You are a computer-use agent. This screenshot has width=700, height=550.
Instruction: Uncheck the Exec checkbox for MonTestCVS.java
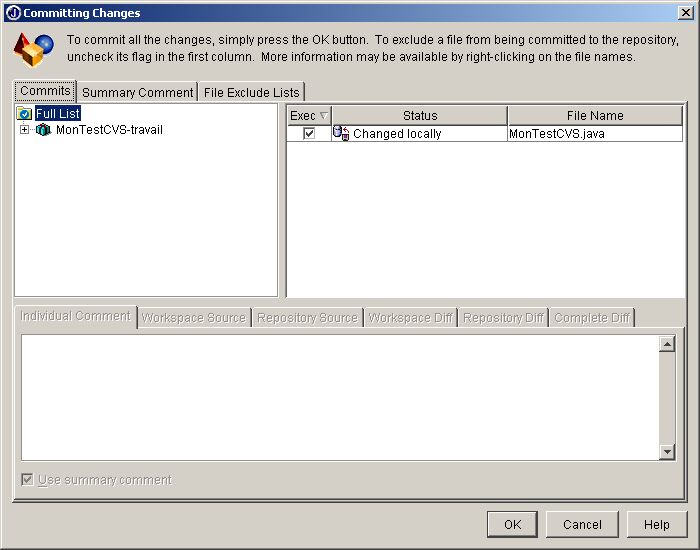(x=309, y=133)
